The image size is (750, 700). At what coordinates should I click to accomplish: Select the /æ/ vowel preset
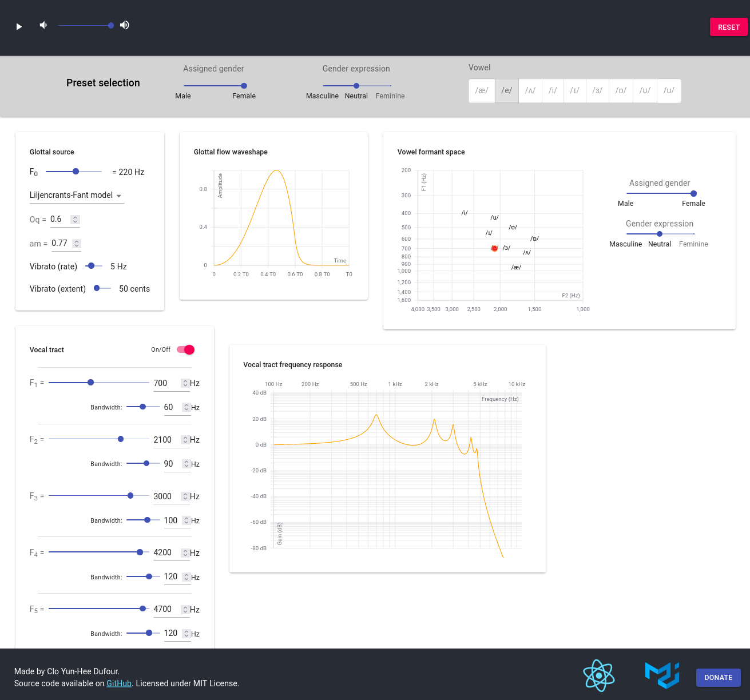point(481,90)
